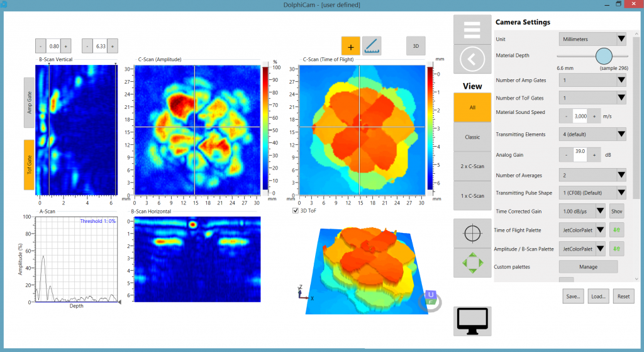Click the Camera Settings heading
This screenshot has width=644, height=352.
click(523, 22)
